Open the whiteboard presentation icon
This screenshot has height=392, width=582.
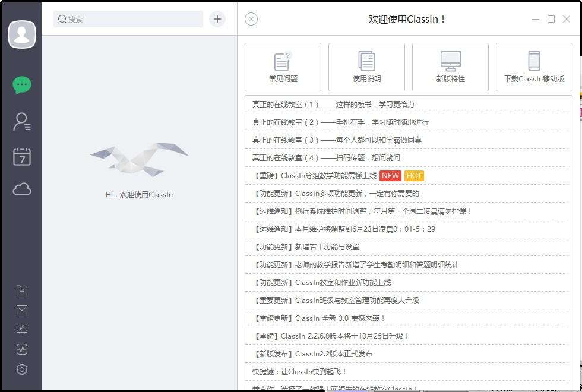[22, 329]
